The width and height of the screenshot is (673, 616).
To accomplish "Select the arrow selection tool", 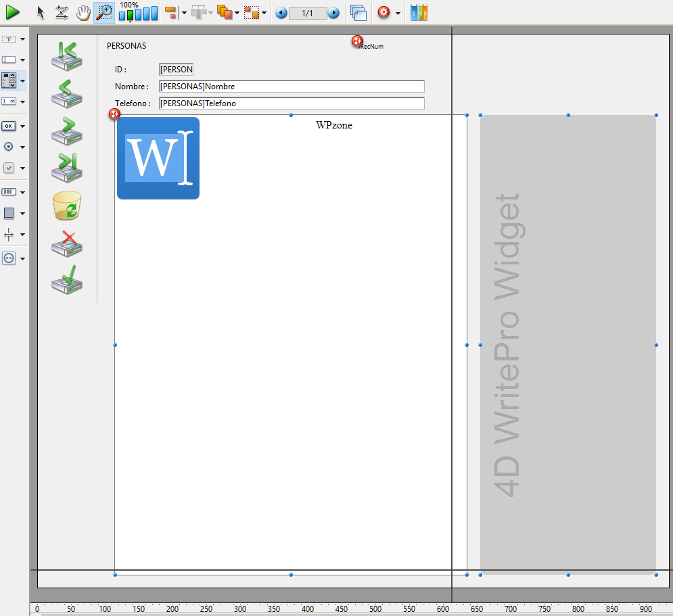I will point(41,12).
